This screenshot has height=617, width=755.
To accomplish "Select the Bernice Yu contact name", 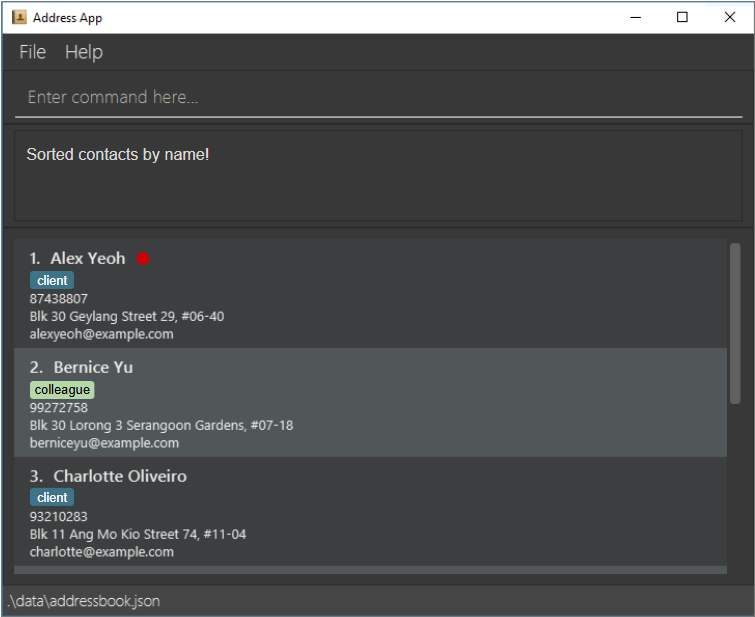I will pos(93,367).
